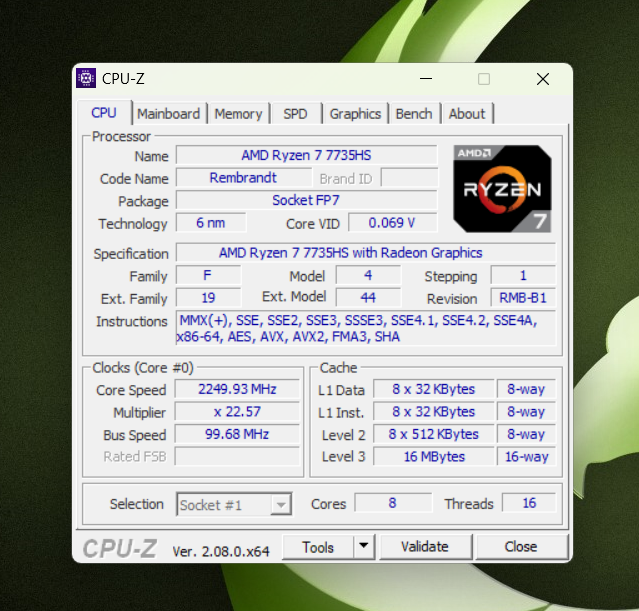Click the Validate button

click(425, 547)
